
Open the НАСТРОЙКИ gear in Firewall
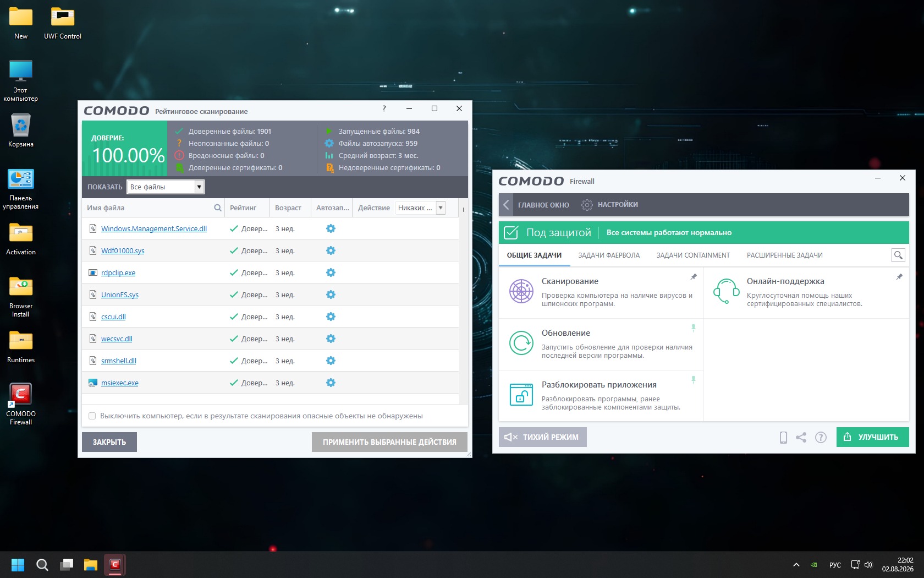coord(587,205)
